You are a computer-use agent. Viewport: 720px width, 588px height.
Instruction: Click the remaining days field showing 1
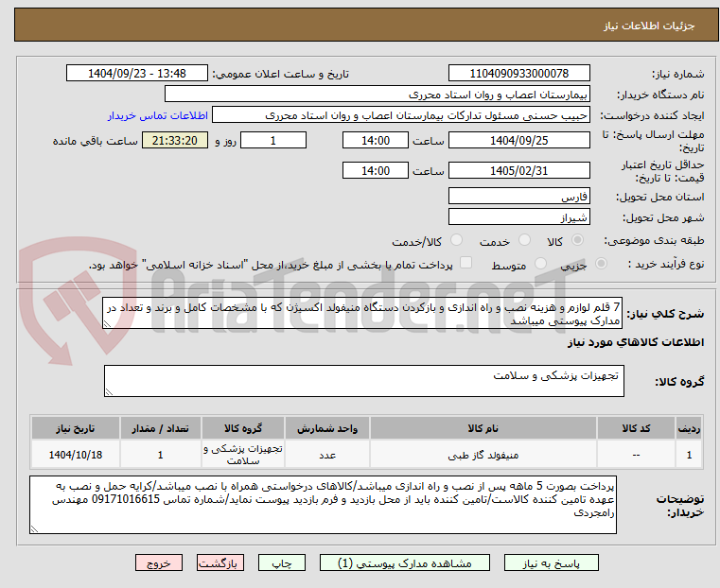pyautogui.click(x=273, y=140)
